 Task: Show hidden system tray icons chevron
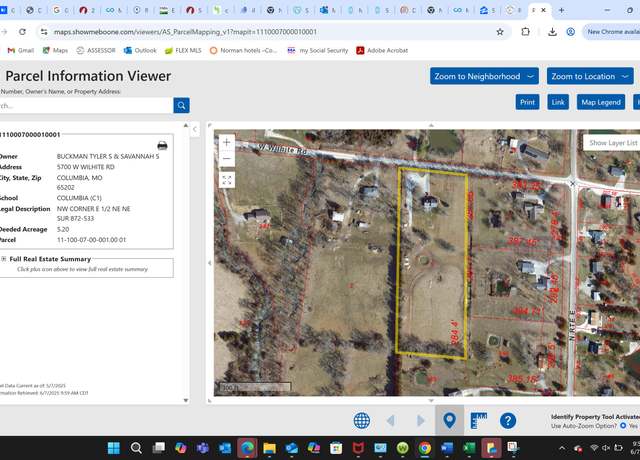pos(562,448)
